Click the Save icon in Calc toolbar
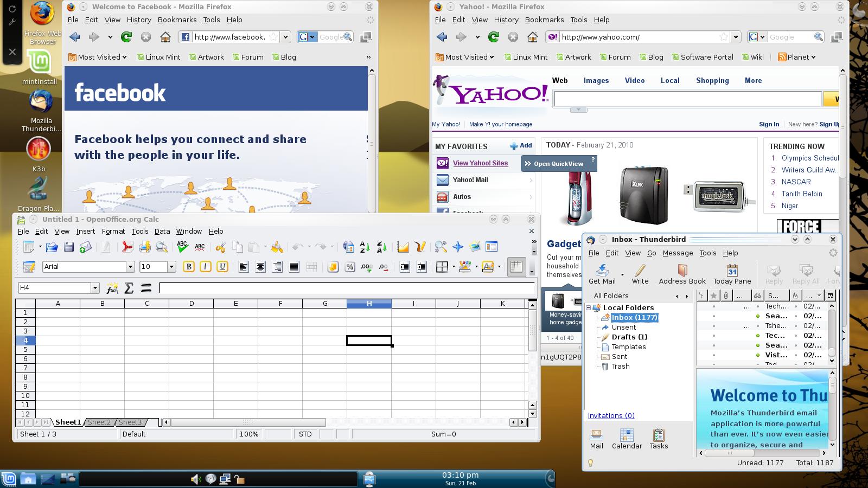 68,247
